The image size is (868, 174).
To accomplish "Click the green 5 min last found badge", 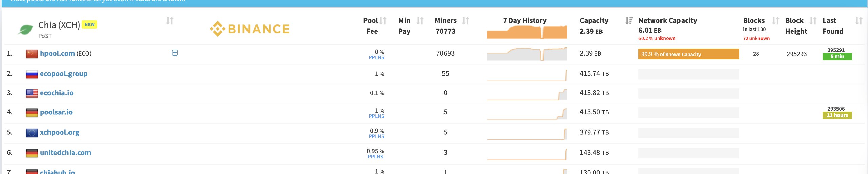I will (x=837, y=57).
